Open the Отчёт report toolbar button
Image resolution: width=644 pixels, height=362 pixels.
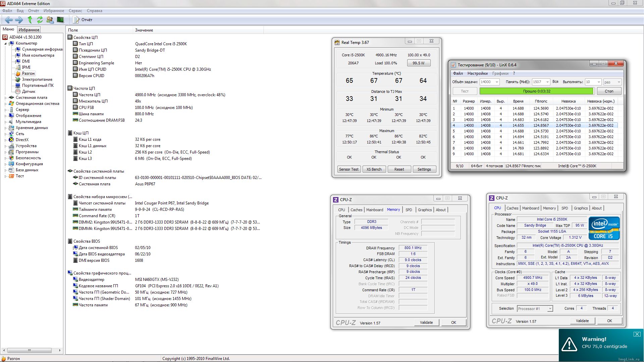pyautogui.click(x=83, y=20)
